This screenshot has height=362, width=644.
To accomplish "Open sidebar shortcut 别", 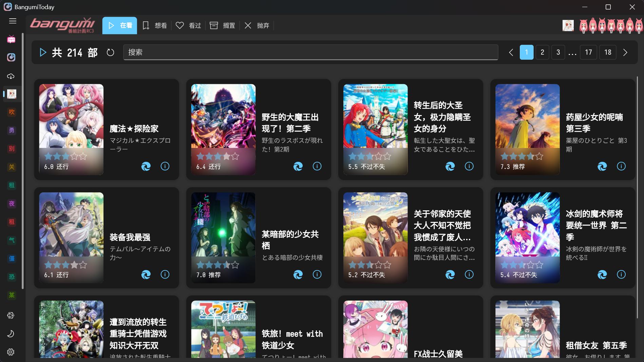I will point(12,149).
